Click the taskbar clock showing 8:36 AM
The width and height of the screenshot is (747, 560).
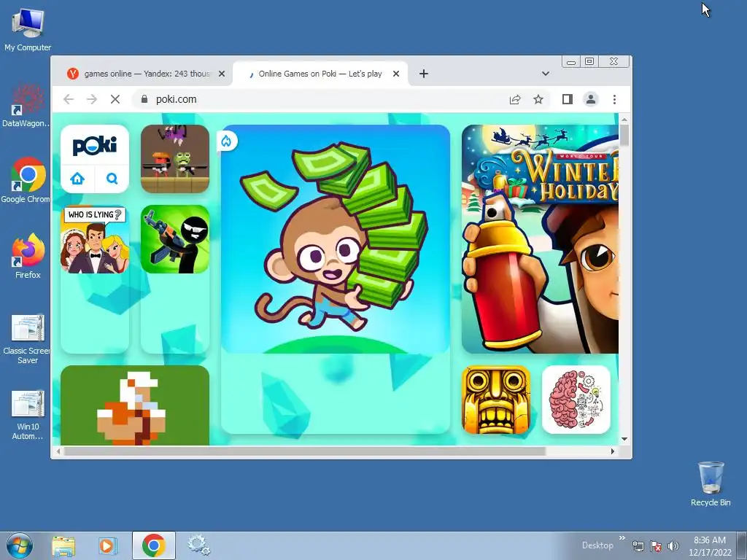[710, 546]
